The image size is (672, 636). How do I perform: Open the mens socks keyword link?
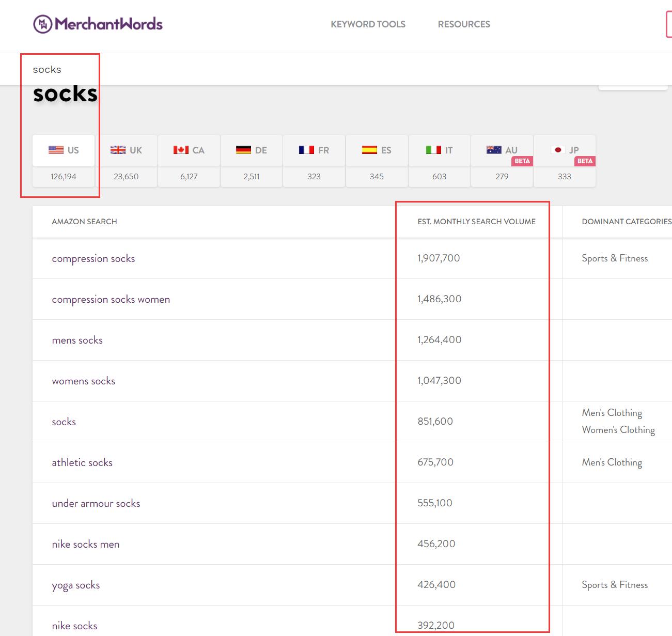pyautogui.click(x=77, y=340)
